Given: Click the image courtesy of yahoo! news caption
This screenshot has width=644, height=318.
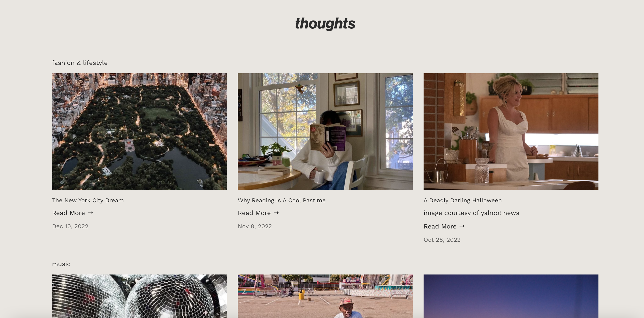Looking at the screenshot, I should pyautogui.click(x=471, y=213).
